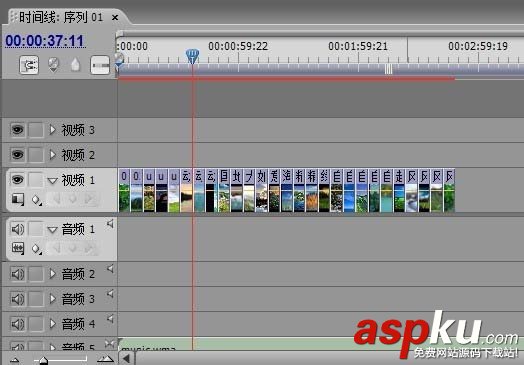Click the timeline zoom slider handle
This screenshot has height=365, width=524.
tap(43, 360)
